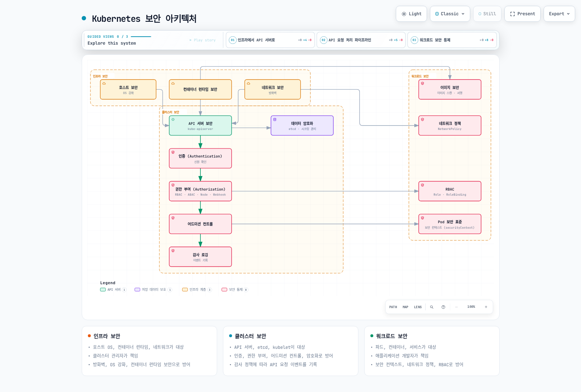Viewport: 581px width, 392px height.
Task: Zoom in with the plus button
Action: (486, 307)
